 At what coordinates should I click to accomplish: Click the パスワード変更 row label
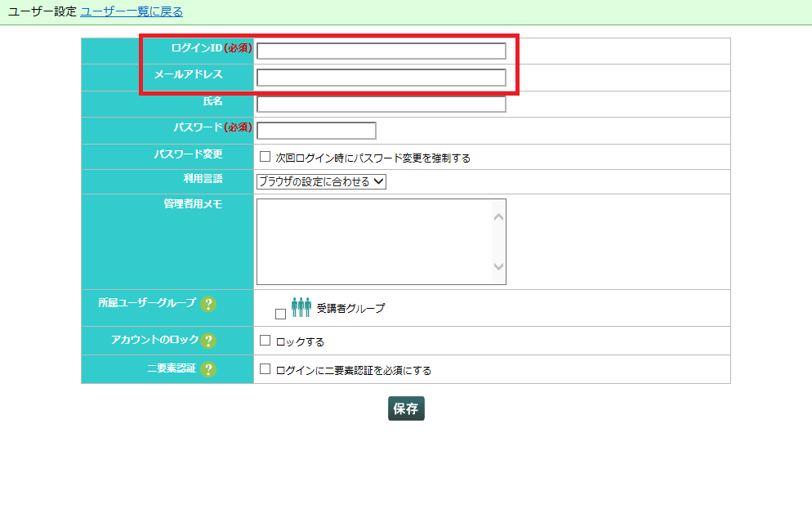coord(188,154)
